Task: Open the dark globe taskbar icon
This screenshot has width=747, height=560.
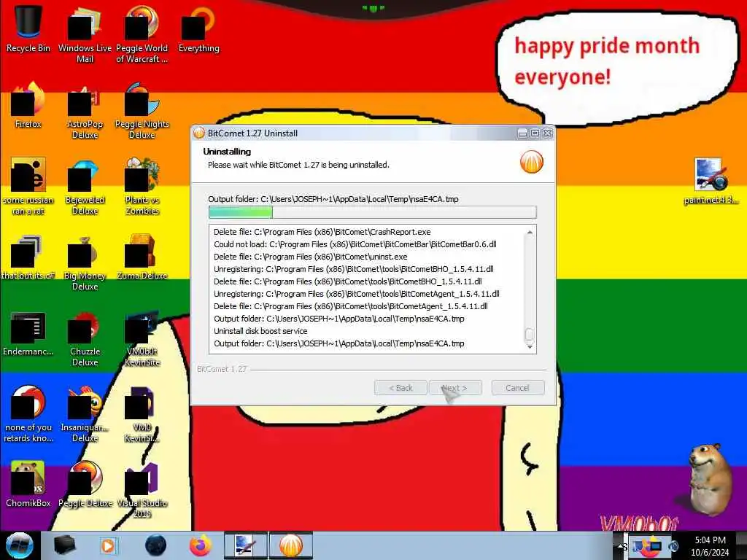Action: pyautogui.click(x=155, y=545)
